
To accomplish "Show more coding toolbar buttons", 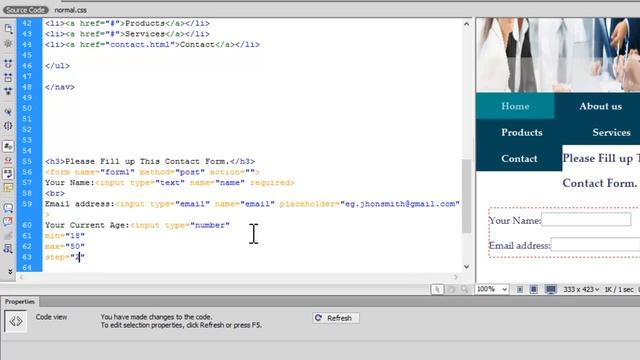I will point(10,271).
